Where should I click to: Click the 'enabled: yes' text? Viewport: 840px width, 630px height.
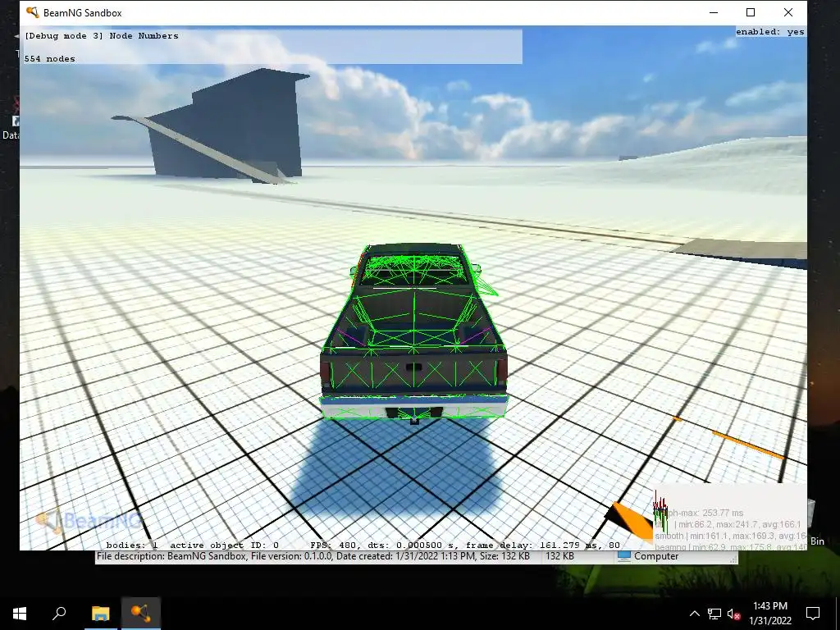[769, 32]
